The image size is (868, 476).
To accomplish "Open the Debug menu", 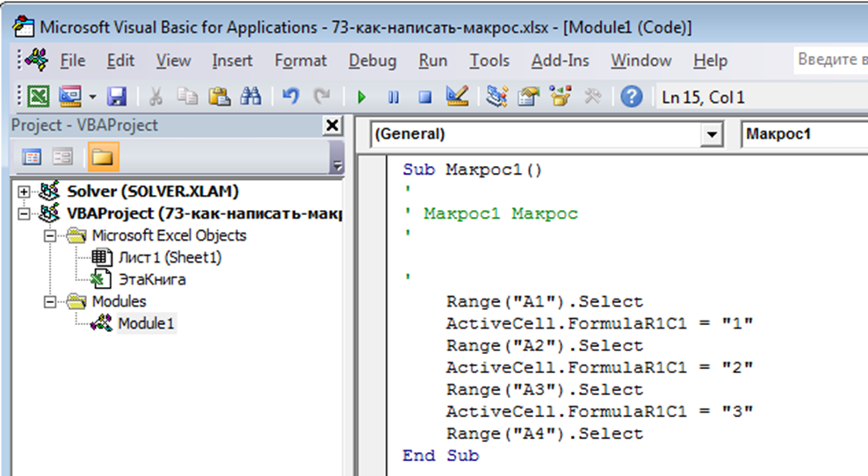I will [373, 61].
